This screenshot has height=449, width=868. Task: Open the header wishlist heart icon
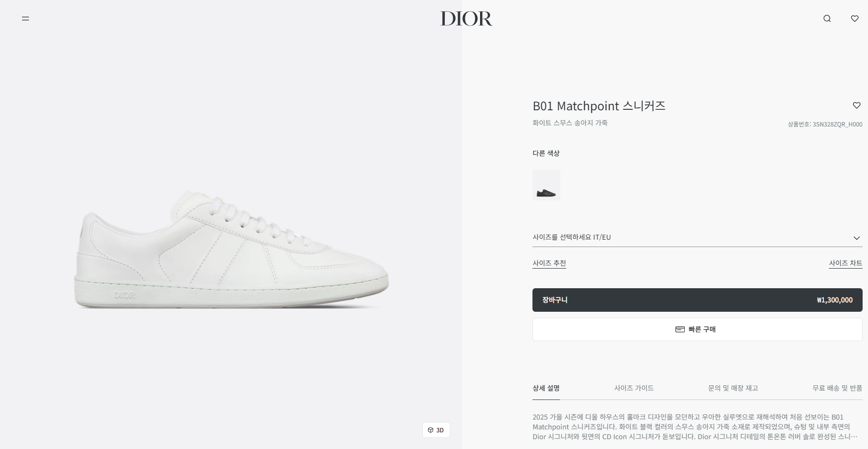pyautogui.click(x=855, y=19)
